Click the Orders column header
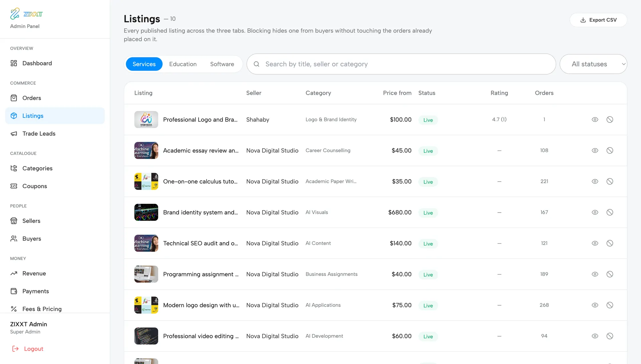641x364 pixels. point(544,93)
